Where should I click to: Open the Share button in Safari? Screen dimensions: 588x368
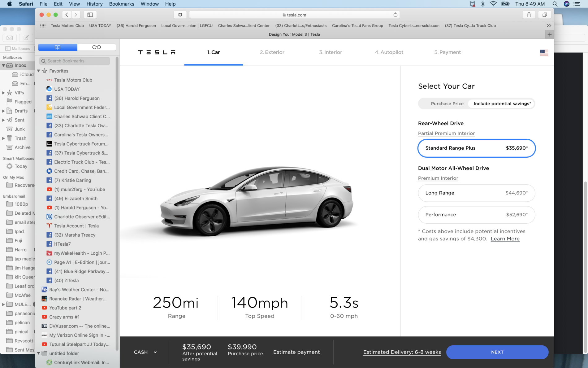[529, 15]
